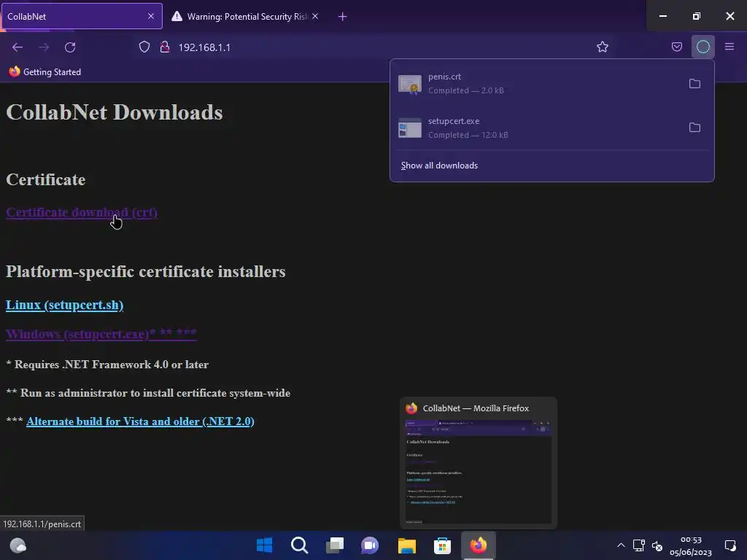Click the muted volume tray icon
The width and height of the screenshot is (747, 560).
click(x=657, y=545)
